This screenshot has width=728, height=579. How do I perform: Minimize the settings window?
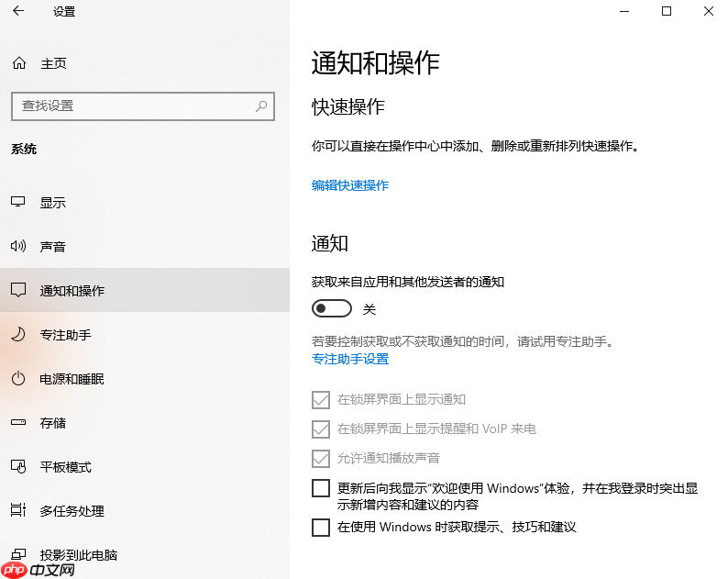tap(624, 11)
